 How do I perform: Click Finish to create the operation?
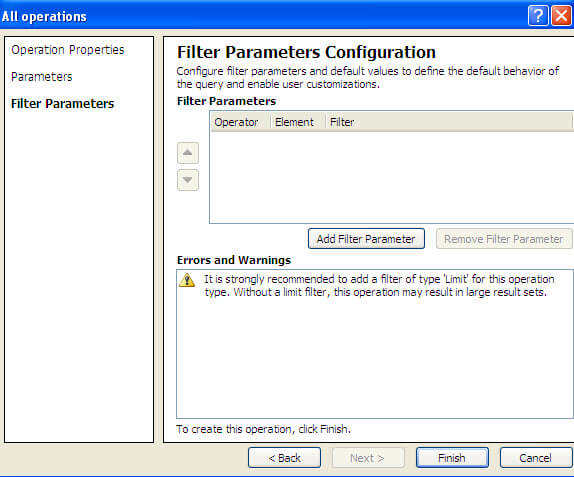(452, 458)
